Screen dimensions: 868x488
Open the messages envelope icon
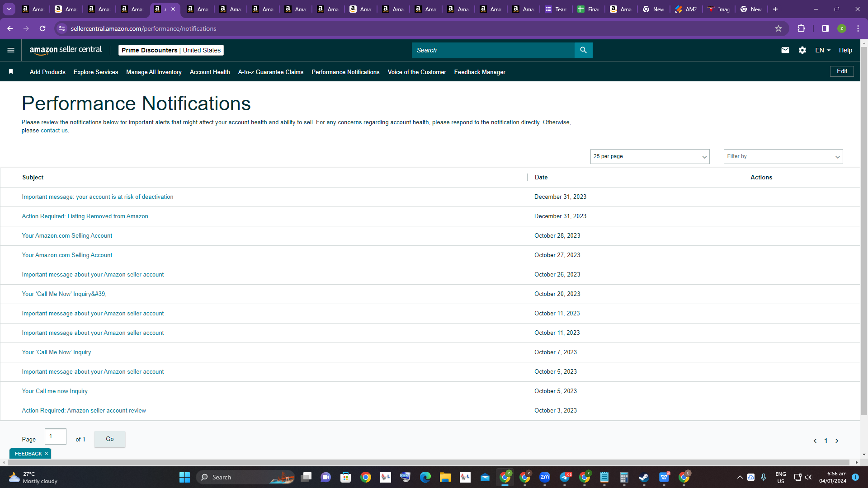coord(785,50)
